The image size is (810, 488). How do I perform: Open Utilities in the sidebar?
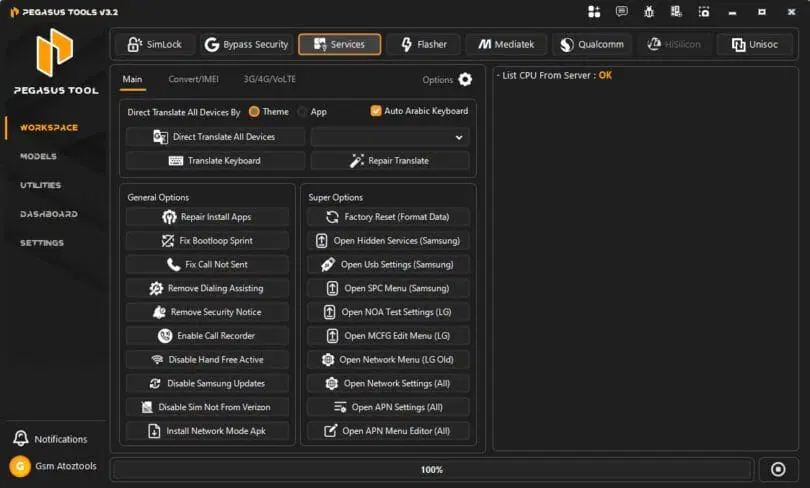40,185
